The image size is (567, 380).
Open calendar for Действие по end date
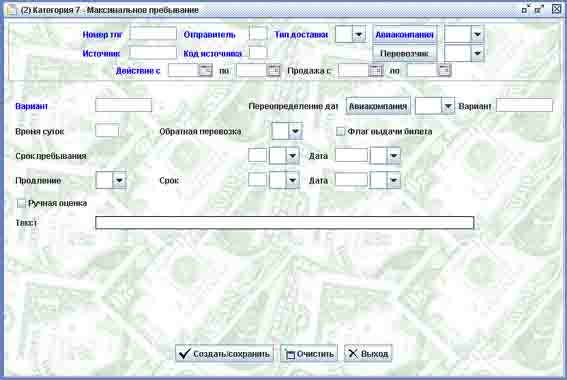(273, 70)
